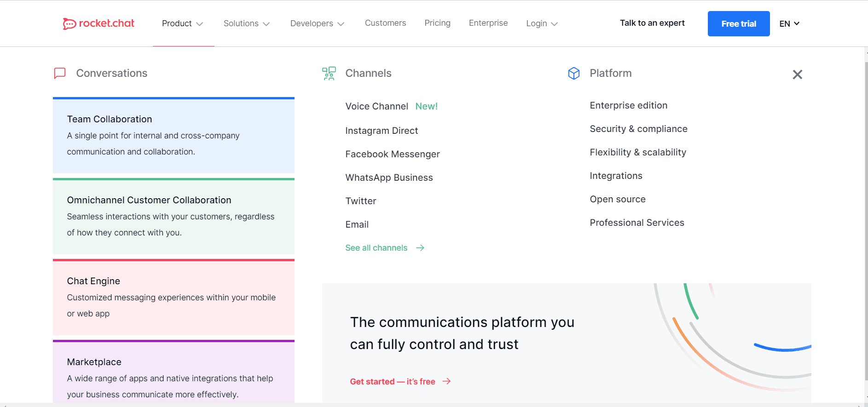Click the Channels heading
Viewport: 868px width, 407px height.
click(x=368, y=73)
